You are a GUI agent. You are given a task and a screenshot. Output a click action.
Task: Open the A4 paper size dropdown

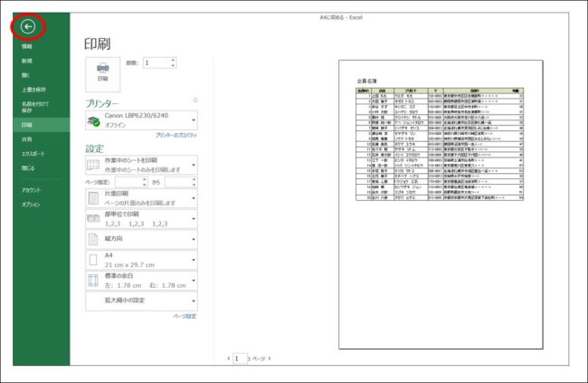point(141,260)
